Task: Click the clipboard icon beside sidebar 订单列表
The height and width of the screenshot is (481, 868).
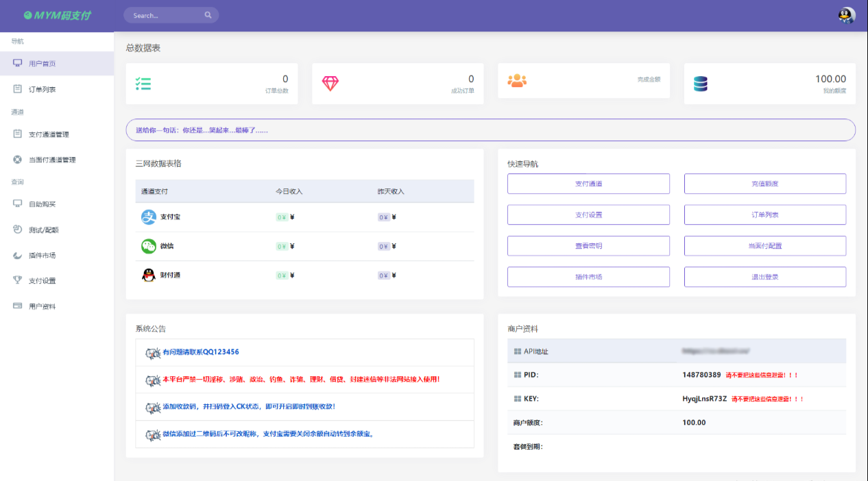Action: click(x=17, y=89)
